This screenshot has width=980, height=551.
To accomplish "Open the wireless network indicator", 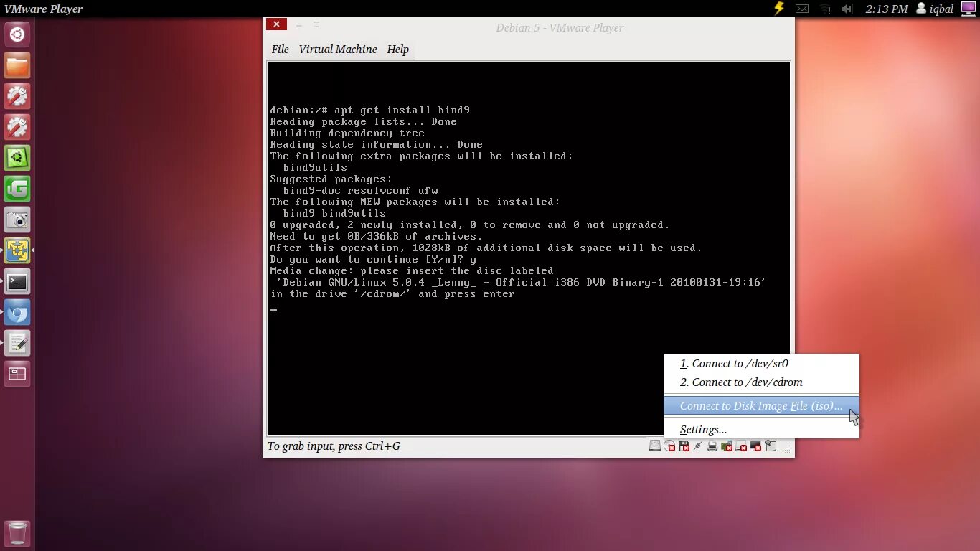I will click(x=825, y=9).
